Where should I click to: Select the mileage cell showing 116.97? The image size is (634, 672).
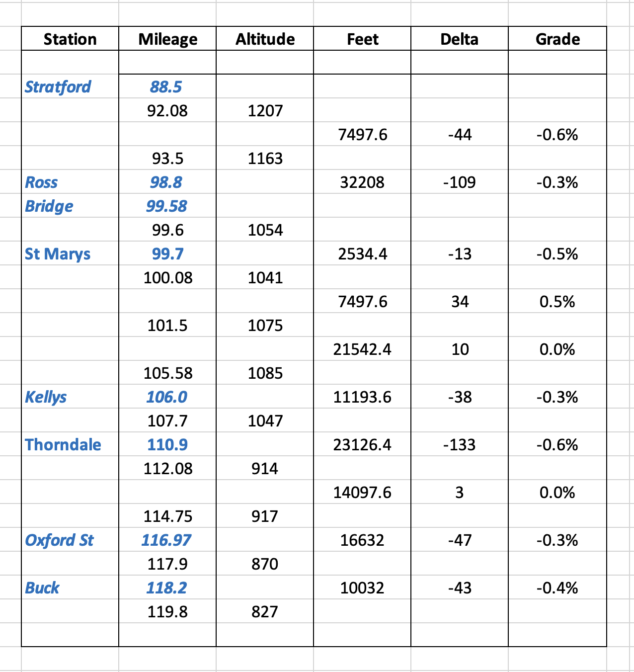click(166, 540)
